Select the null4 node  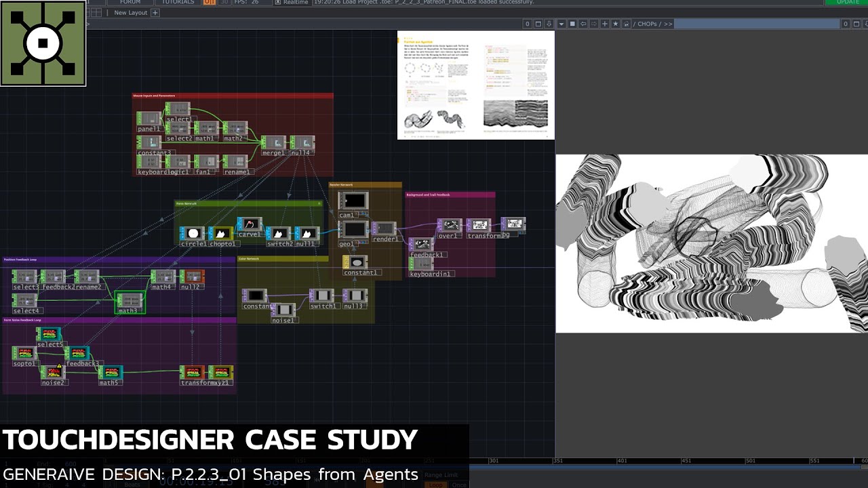click(x=302, y=144)
